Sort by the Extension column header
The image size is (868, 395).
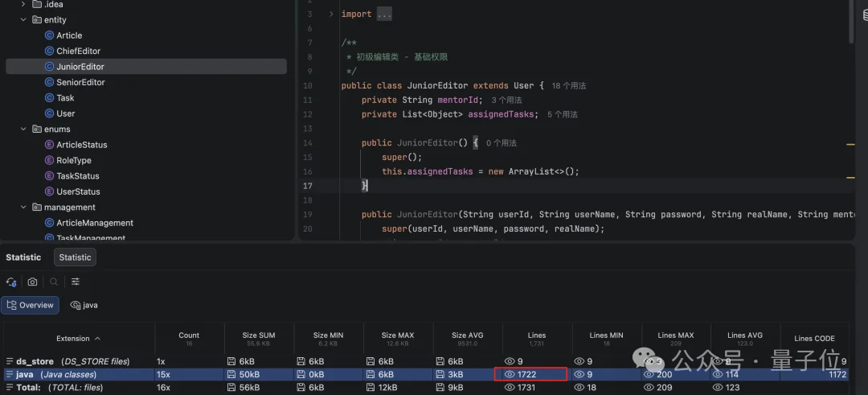[x=78, y=339]
